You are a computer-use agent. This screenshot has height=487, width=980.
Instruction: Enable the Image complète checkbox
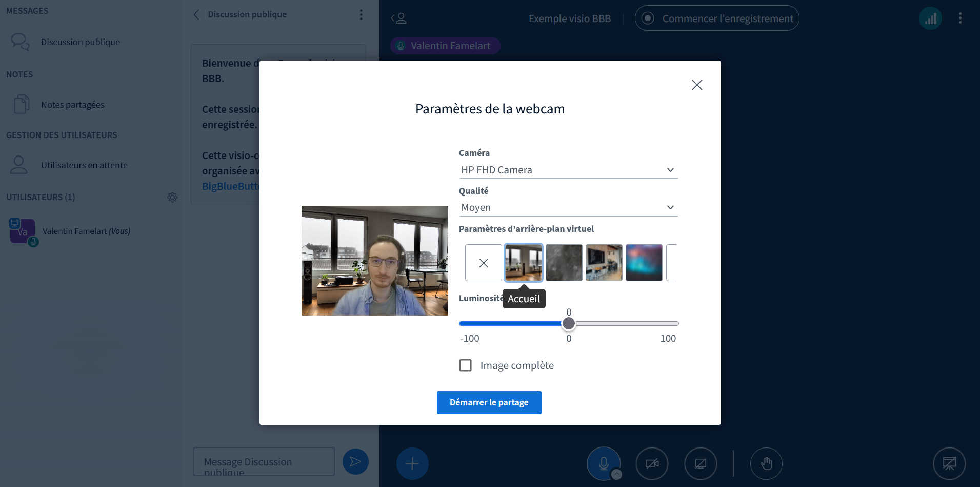(x=466, y=365)
